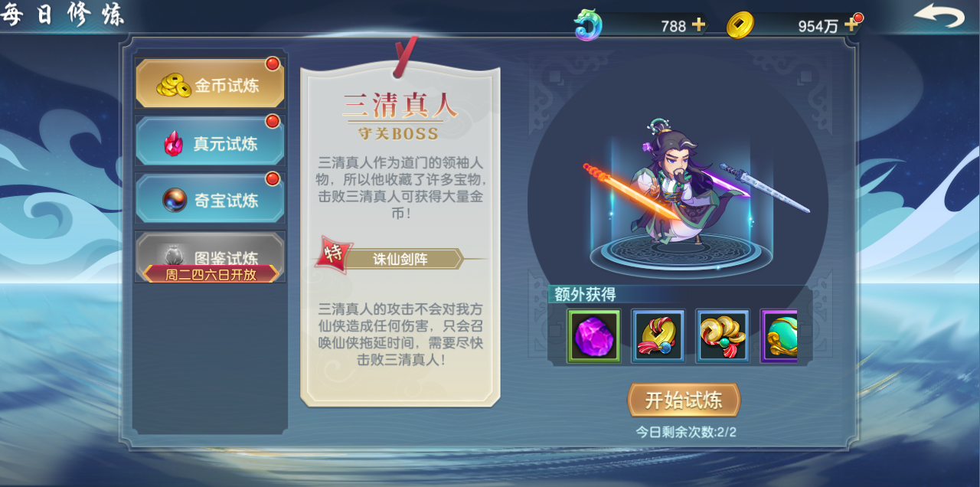Switch to the 真元试炼 tab
The image size is (980, 487).
click(x=210, y=142)
